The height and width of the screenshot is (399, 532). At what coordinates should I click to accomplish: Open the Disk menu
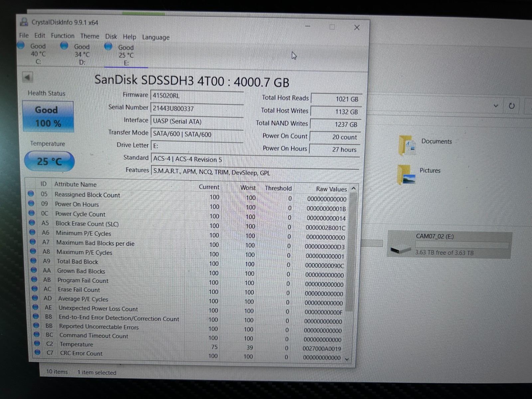111,36
